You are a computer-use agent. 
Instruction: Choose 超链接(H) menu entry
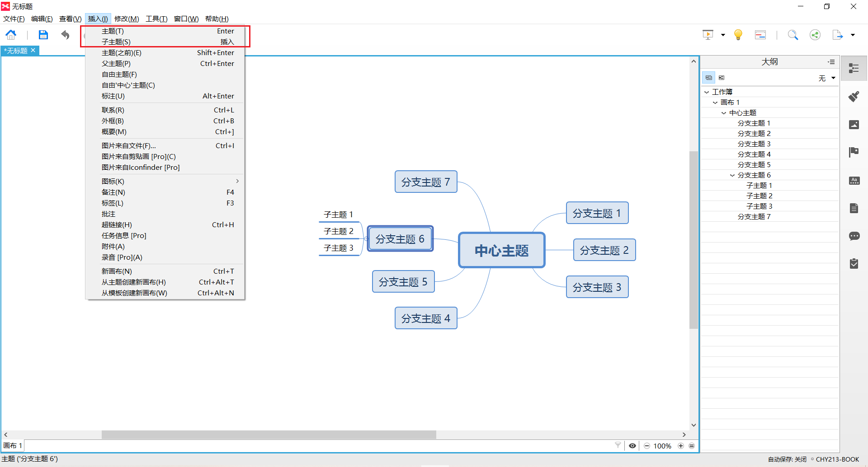(x=165, y=225)
